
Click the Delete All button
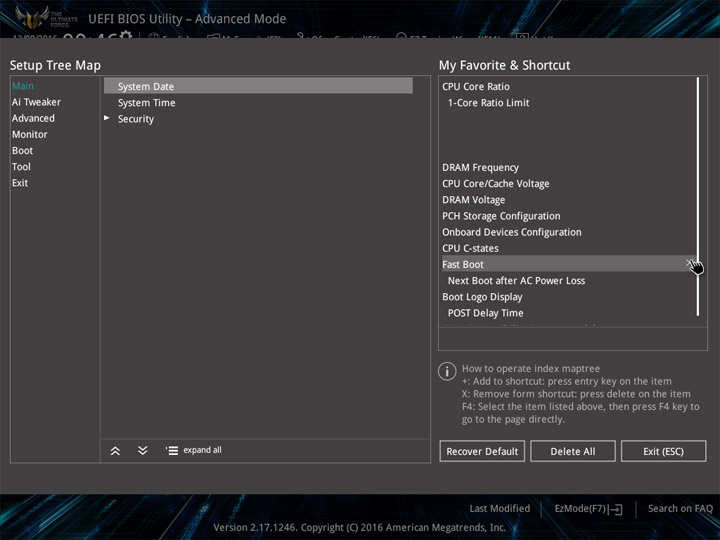pos(573,451)
